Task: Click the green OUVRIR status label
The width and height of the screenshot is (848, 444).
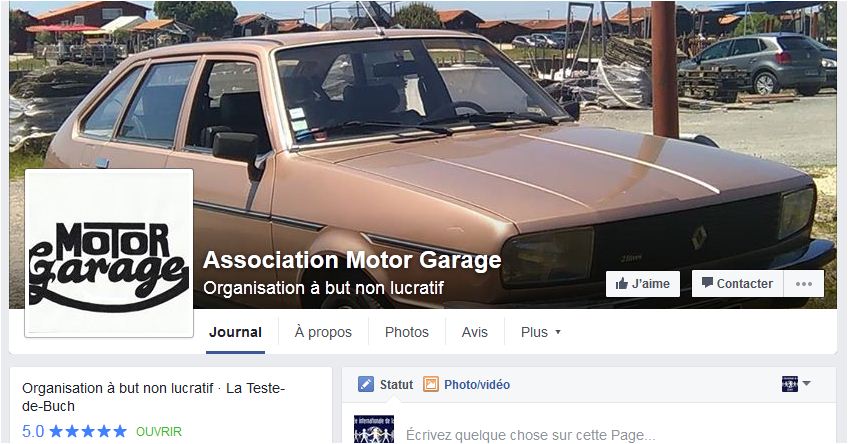Action: point(158,432)
